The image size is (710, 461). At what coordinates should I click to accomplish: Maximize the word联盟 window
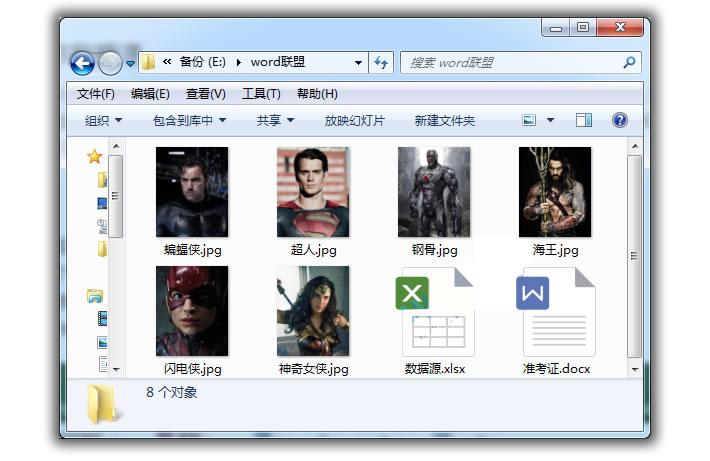[x=583, y=28]
